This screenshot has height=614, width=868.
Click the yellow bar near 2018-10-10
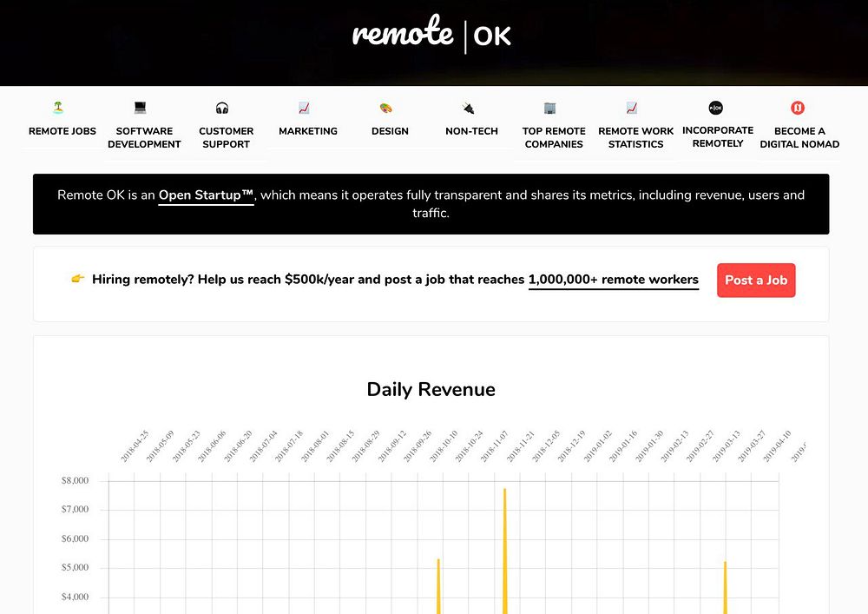click(438, 586)
